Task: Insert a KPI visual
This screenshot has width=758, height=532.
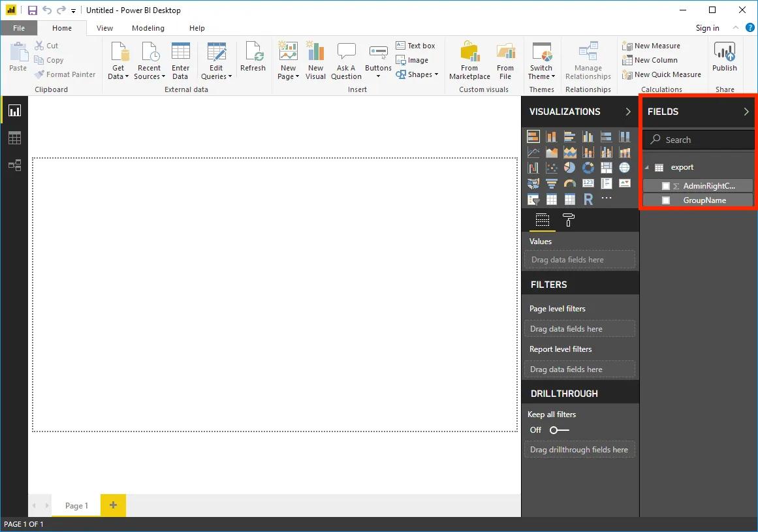Action: click(625, 183)
